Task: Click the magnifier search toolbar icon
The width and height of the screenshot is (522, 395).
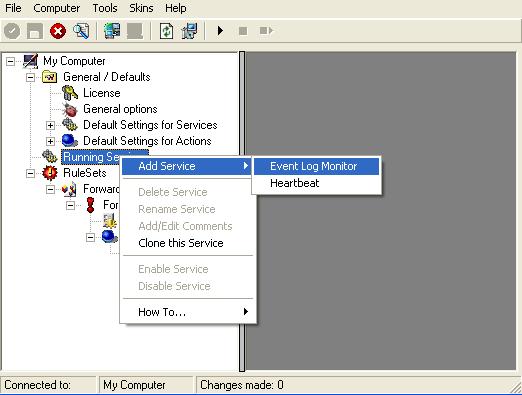Action: (81, 31)
